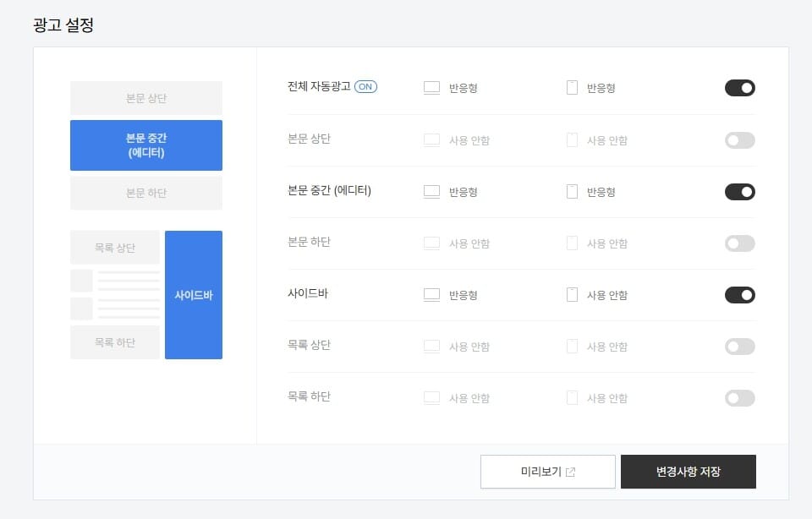The image size is (812, 519).
Task: Select blue 사이드바 block in layout preview
Action: coord(194,295)
